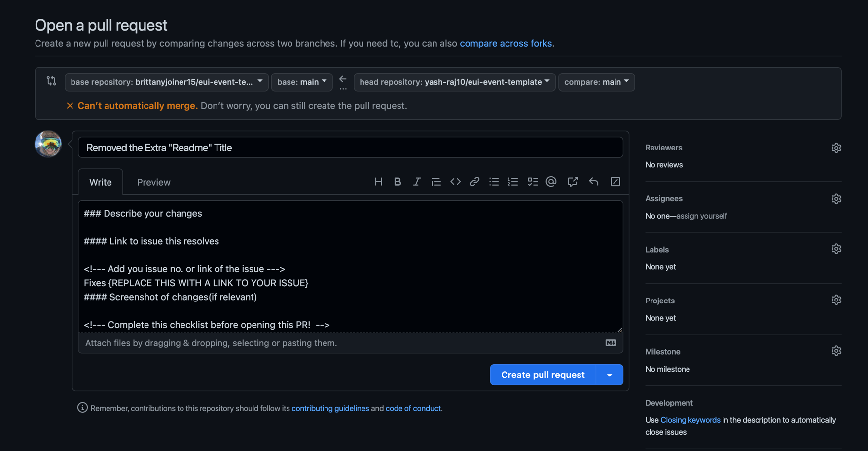Insert a quote block

pos(436,182)
